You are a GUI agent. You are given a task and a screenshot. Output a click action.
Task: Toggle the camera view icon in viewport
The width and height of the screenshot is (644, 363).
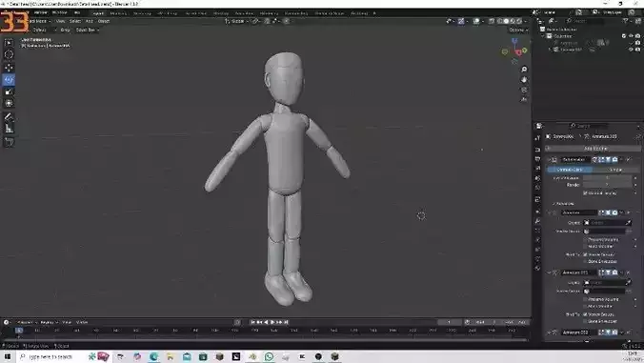[524, 90]
